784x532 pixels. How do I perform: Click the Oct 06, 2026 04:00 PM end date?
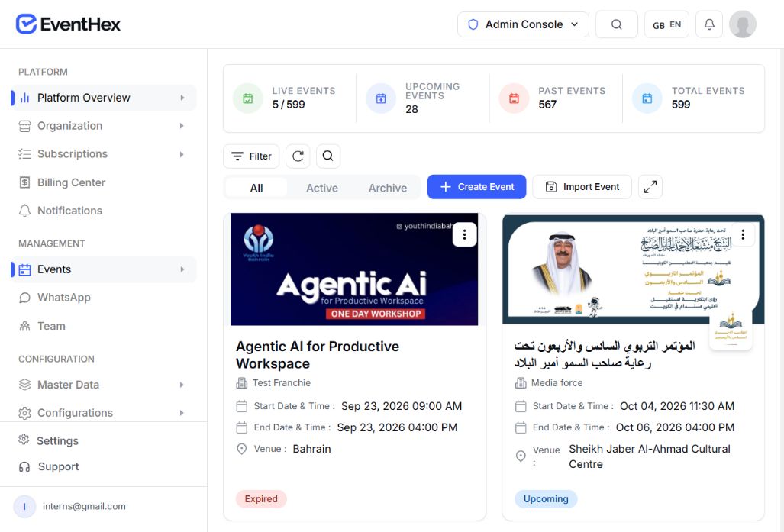coord(675,427)
